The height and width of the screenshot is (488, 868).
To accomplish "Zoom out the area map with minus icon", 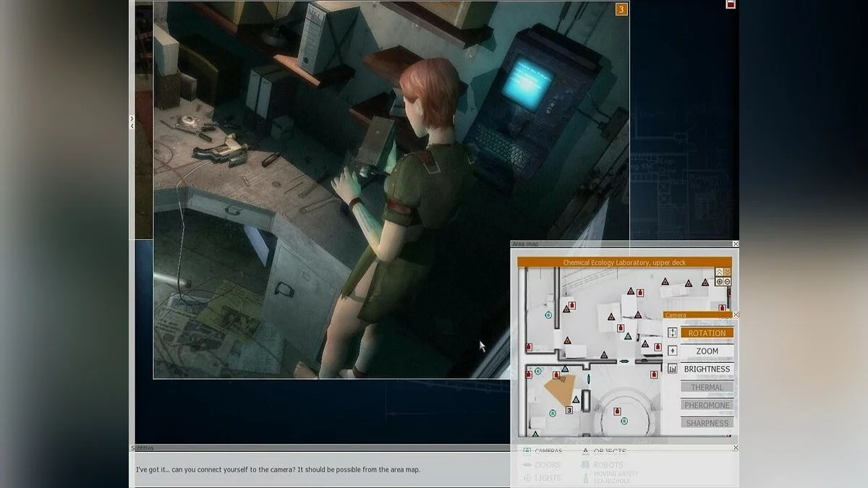I will (x=727, y=281).
